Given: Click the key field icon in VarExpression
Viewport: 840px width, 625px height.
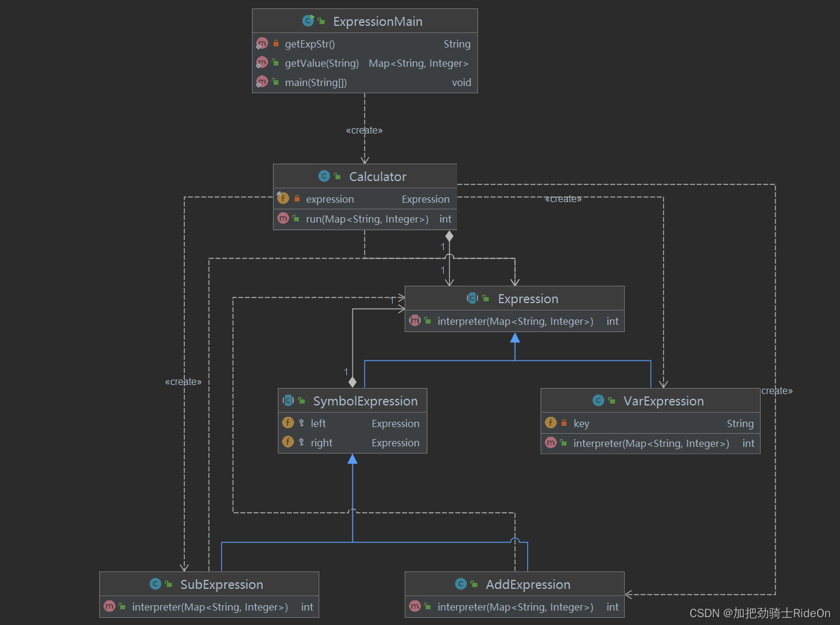Looking at the screenshot, I should [x=551, y=423].
